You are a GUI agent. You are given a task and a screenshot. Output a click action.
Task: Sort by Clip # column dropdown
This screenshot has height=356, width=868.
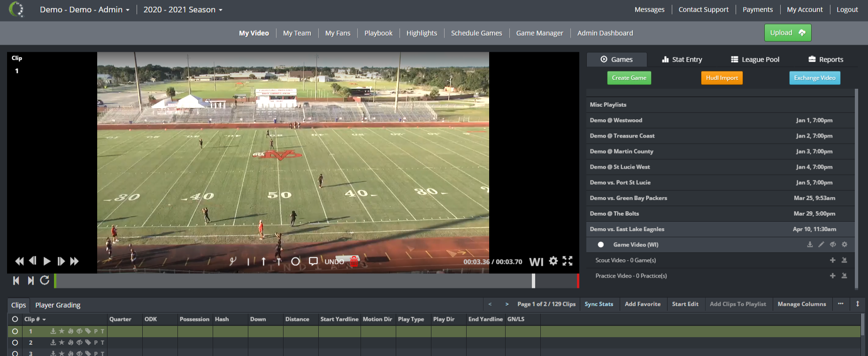click(35, 319)
